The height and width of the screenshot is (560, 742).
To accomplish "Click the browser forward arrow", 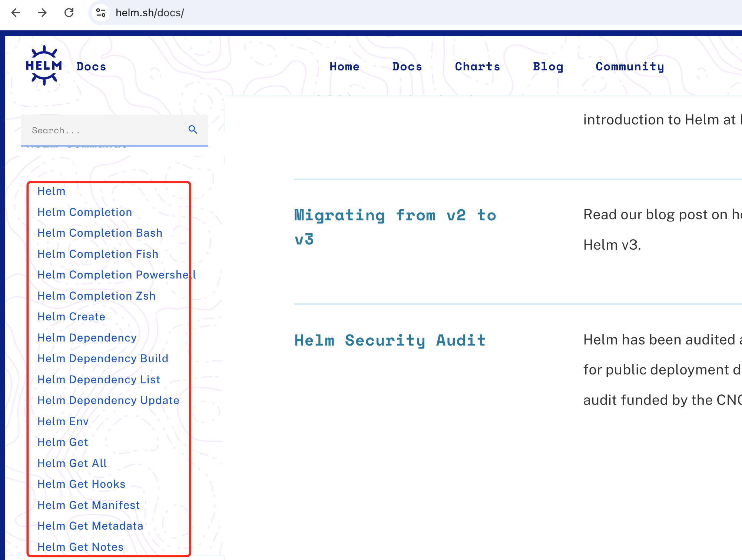I will [42, 13].
